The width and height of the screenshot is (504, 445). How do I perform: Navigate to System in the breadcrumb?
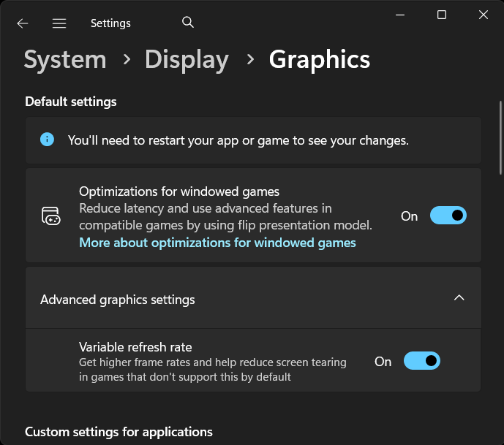click(x=65, y=60)
